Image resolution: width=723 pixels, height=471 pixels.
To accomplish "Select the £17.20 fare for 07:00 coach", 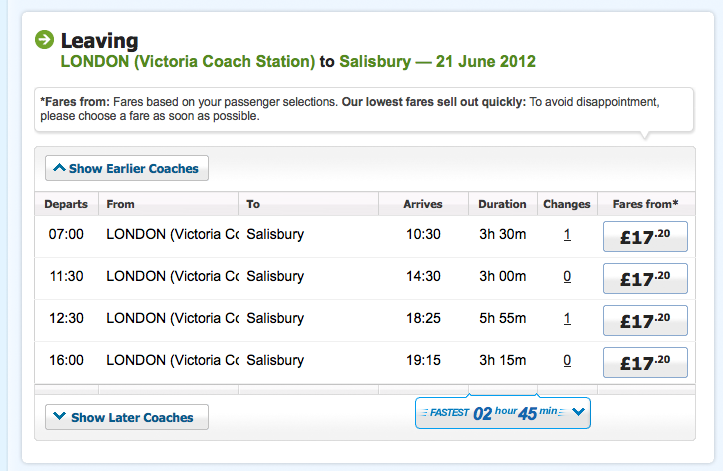I will tap(645, 236).
